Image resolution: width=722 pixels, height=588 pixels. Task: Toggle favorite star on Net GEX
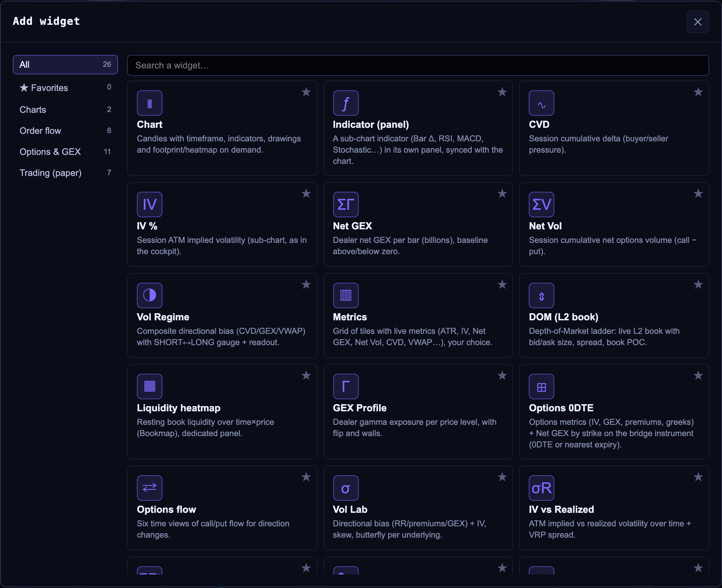502,194
